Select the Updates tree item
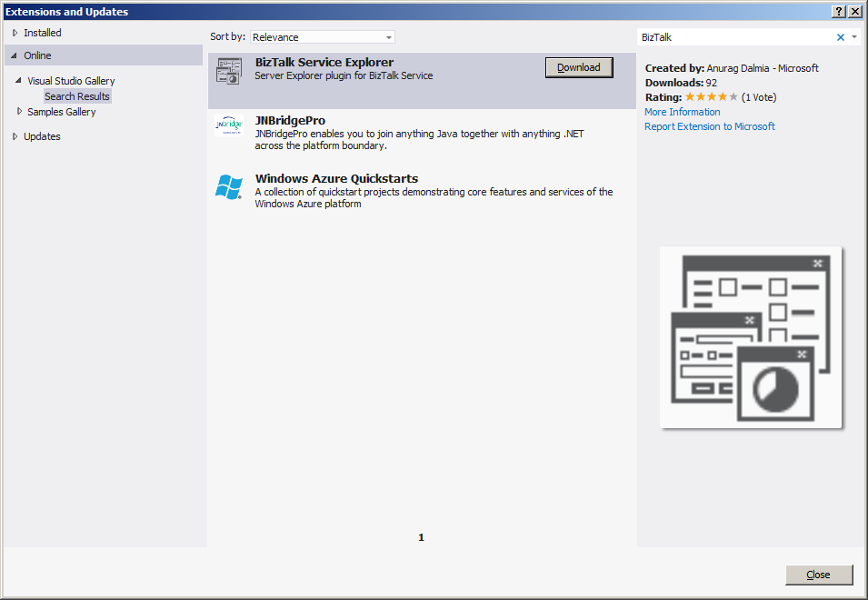The height and width of the screenshot is (600, 868). pyautogui.click(x=42, y=136)
